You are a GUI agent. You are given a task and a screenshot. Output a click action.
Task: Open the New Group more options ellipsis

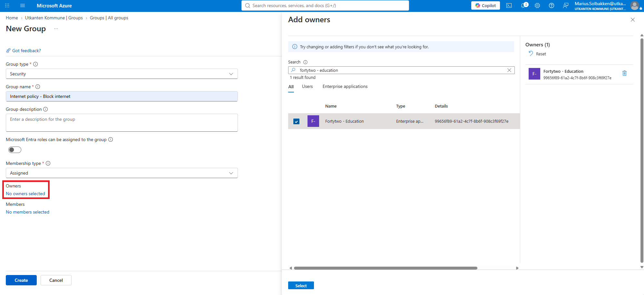pyautogui.click(x=56, y=29)
